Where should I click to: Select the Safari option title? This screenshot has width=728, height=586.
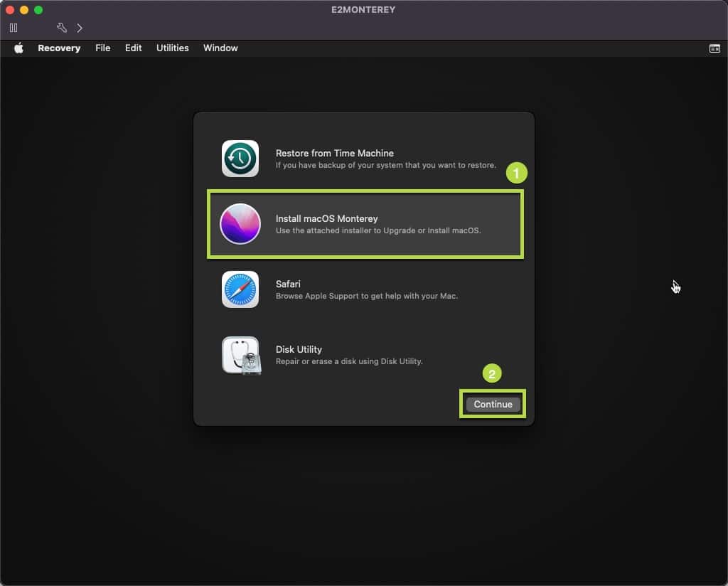tap(288, 284)
